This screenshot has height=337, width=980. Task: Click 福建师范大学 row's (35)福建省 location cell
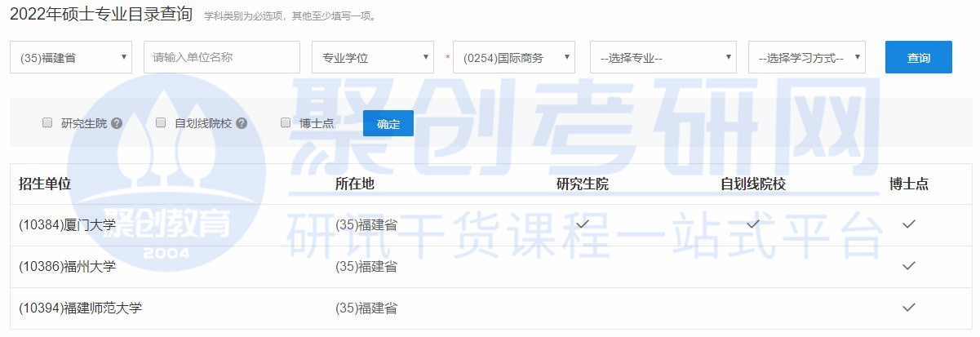(x=366, y=308)
